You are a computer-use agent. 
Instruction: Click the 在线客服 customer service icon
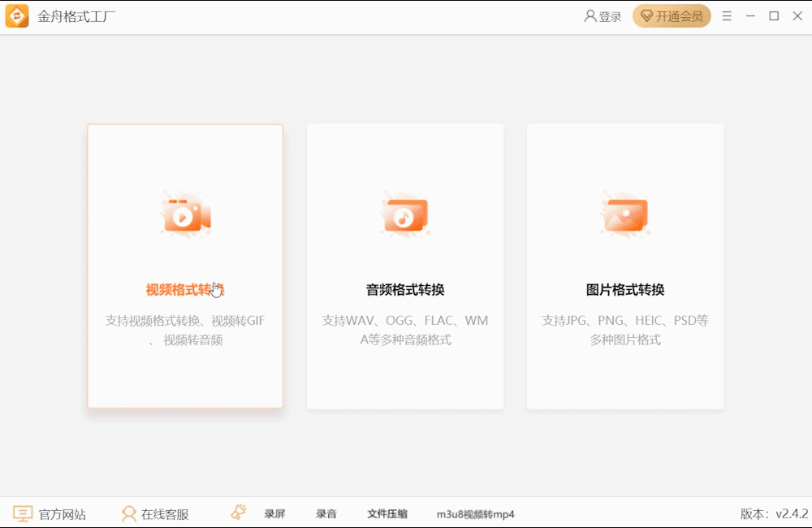128,513
